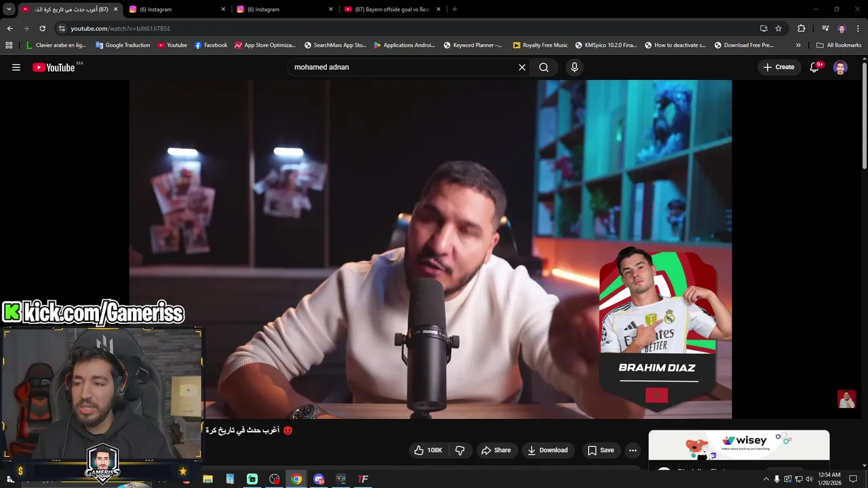The image size is (868, 488).
Task: Open KMSpico 10.2.0 bookmark
Action: [x=606, y=45]
